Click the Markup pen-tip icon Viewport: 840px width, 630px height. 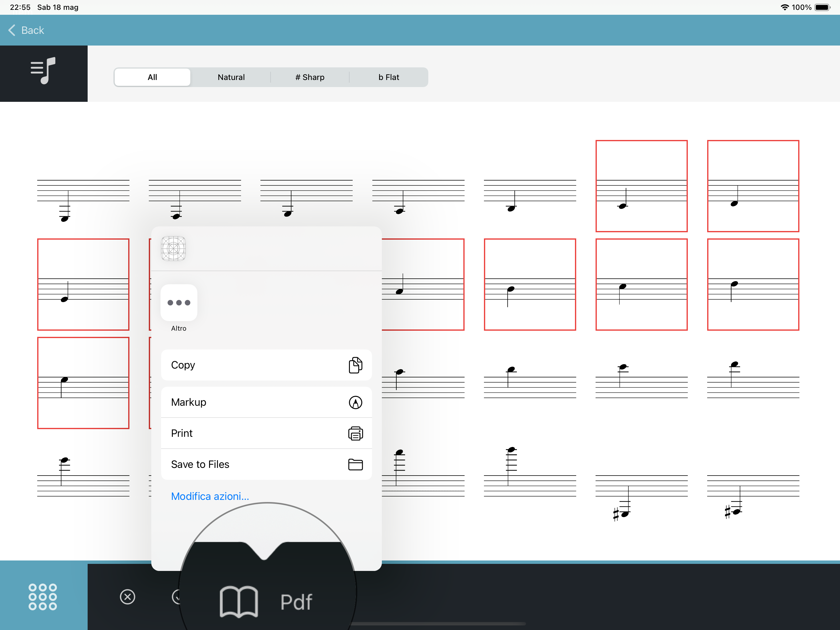(x=355, y=402)
